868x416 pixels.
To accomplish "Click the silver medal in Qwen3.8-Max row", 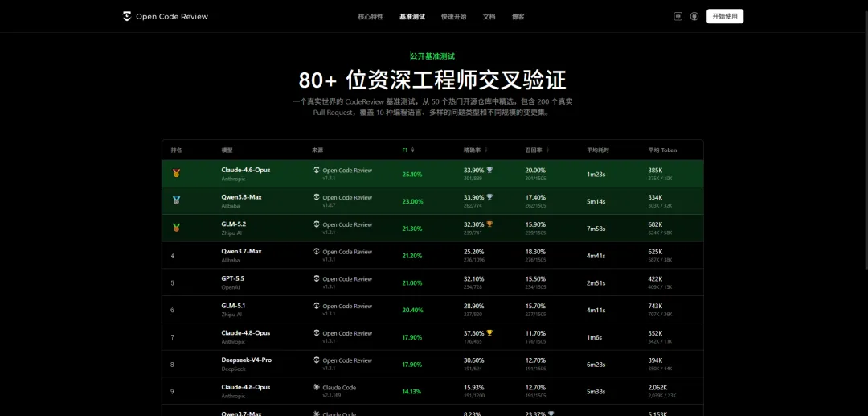I will 176,200.
